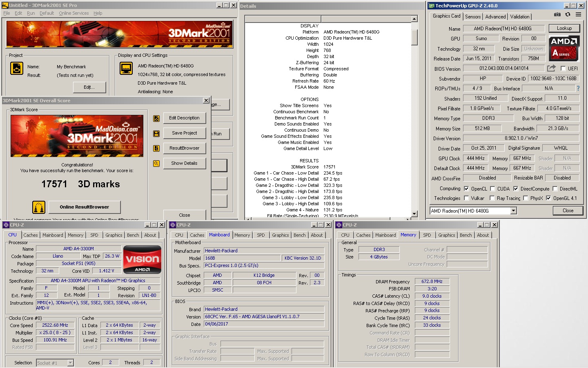Click the BIOS version share/export icon
This screenshot has height=368, width=588.
(551, 68)
